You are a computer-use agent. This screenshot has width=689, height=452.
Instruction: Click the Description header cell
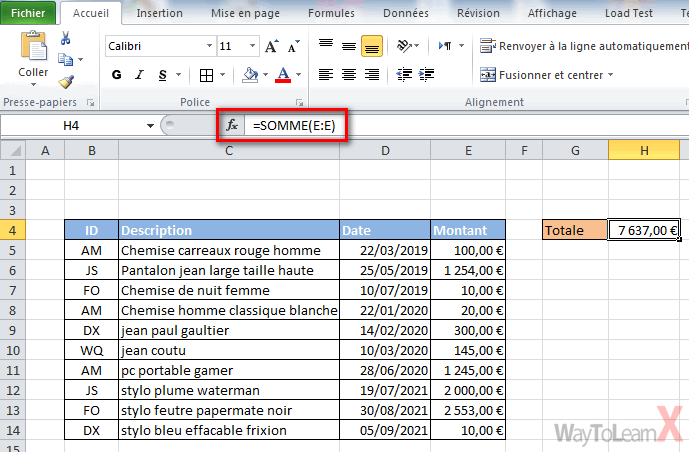229,230
